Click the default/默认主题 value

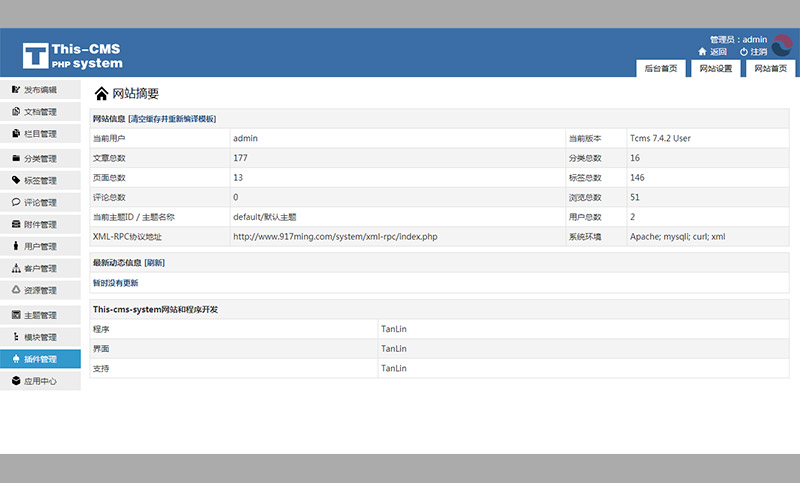click(x=265, y=217)
